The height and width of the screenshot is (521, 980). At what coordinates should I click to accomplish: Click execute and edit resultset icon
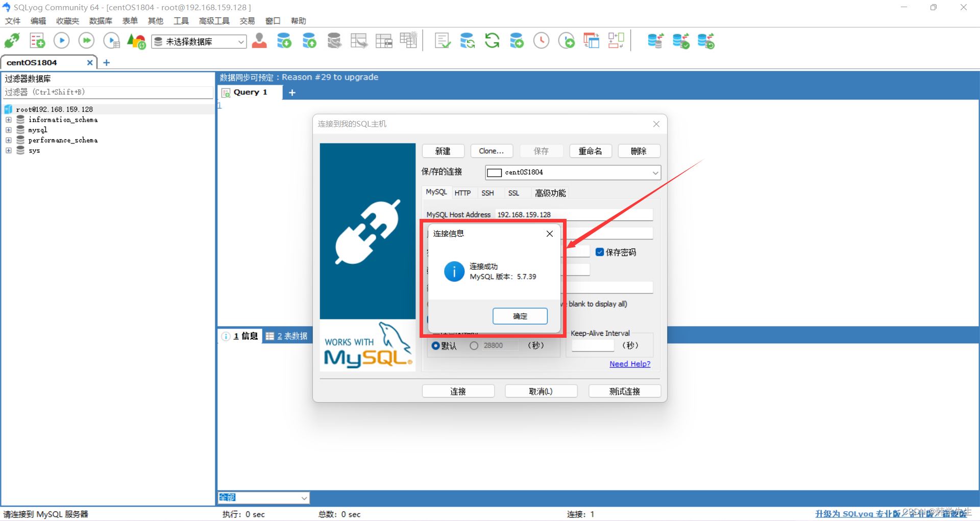click(x=111, y=41)
